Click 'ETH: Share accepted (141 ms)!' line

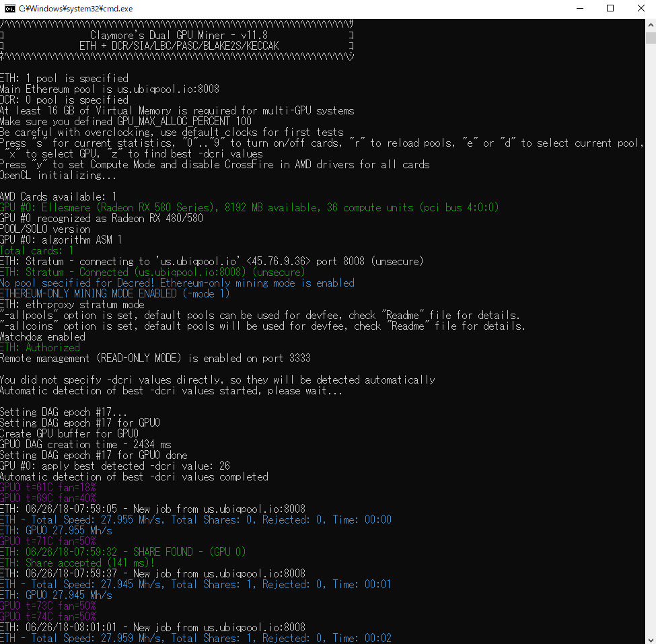(x=77, y=563)
